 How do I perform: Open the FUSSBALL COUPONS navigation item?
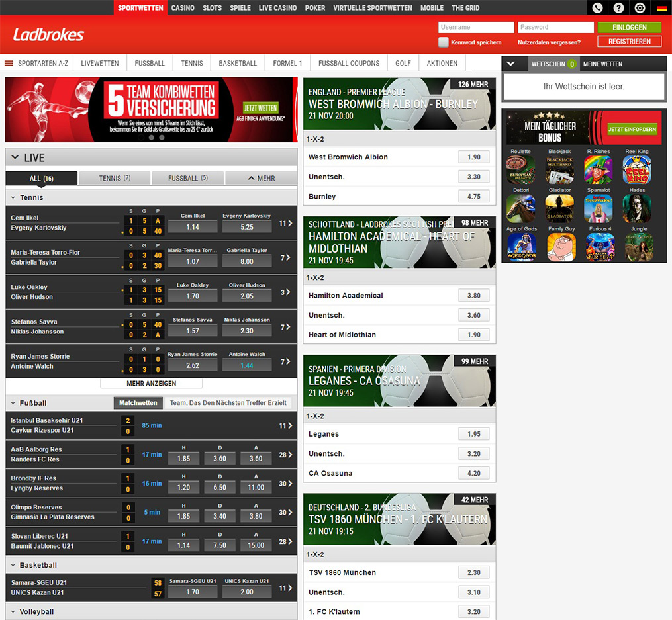(x=349, y=63)
